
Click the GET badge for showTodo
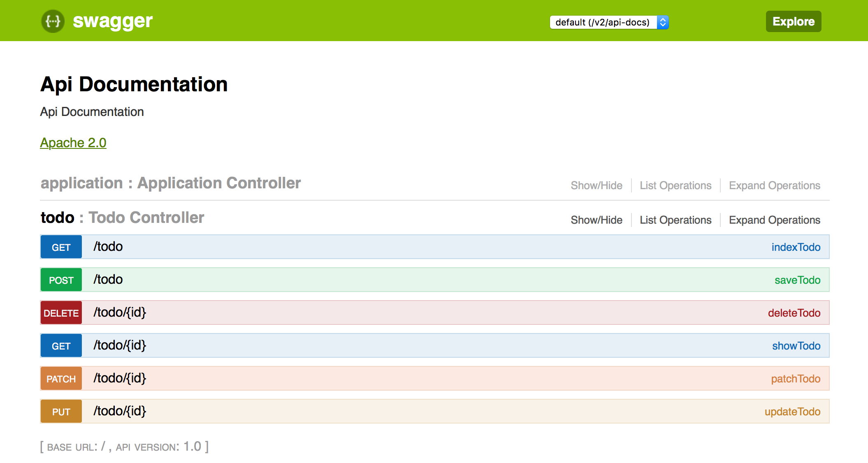[x=61, y=346]
